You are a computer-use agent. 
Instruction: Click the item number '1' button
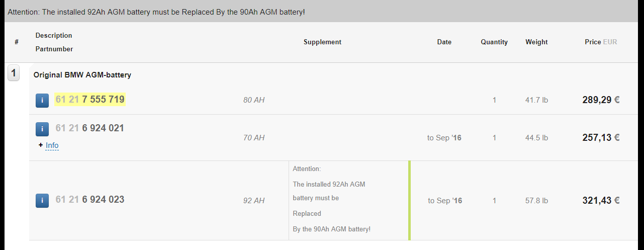pyautogui.click(x=14, y=73)
